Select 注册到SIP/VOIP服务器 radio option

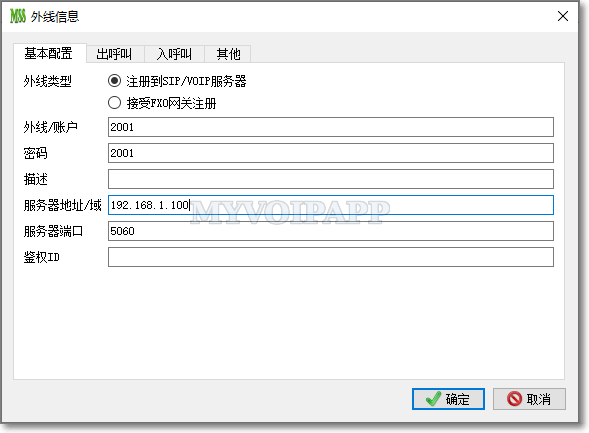pyautogui.click(x=114, y=81)
